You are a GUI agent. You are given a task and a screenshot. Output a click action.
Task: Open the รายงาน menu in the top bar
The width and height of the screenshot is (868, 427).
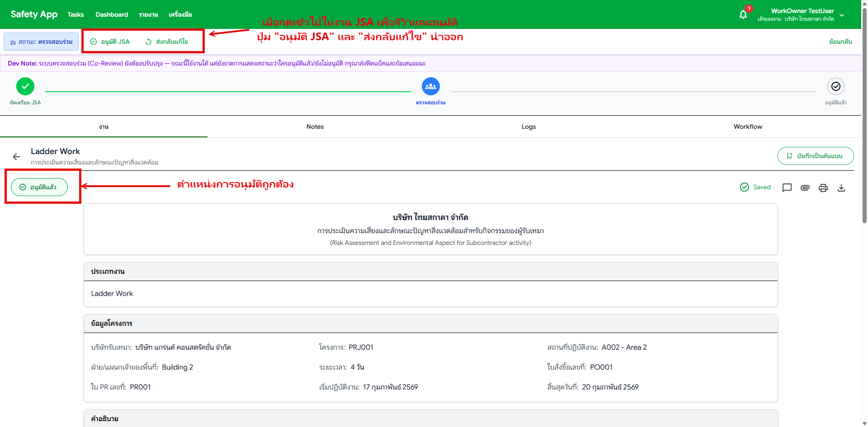tap(148, 14)
